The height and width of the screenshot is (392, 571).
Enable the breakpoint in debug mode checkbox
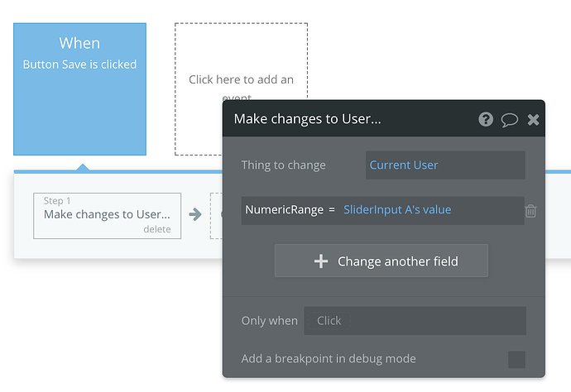516,359
